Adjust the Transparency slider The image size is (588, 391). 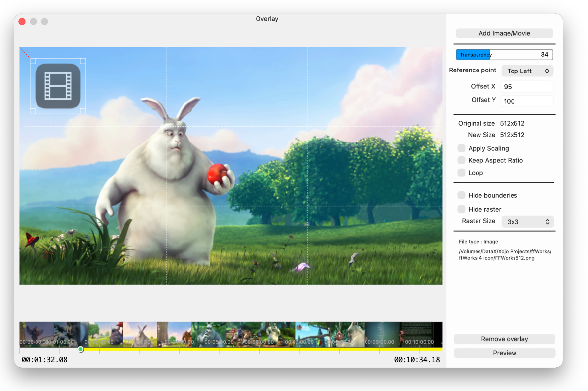pos(504,55)
